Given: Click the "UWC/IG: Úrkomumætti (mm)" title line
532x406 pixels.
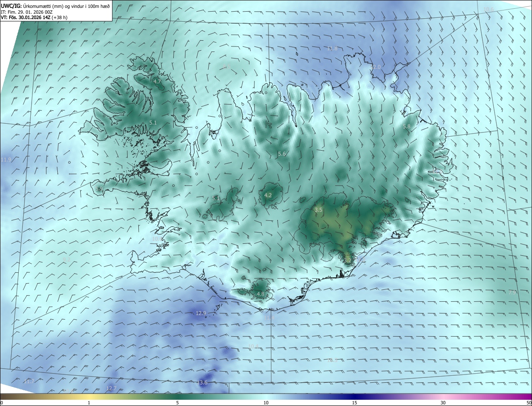Looking at the screenshot, I should (55, 6).
